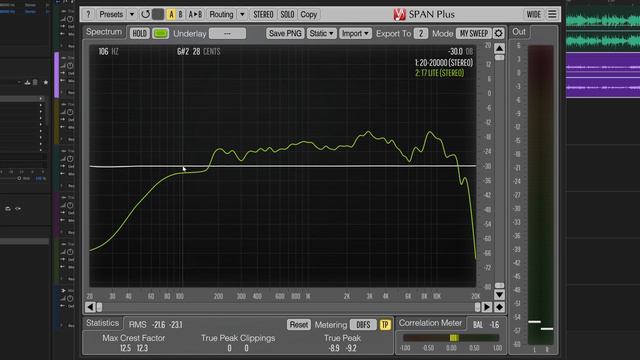This screenshot has width=640, height=360.
Task: Grab the lower handle of vertical range slider
Action: 499,286
